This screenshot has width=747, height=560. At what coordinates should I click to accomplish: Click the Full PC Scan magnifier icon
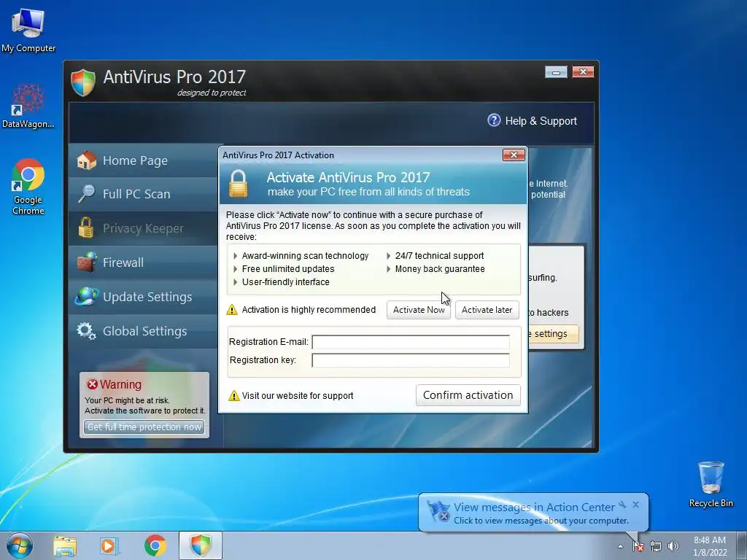tap(87, 194)
